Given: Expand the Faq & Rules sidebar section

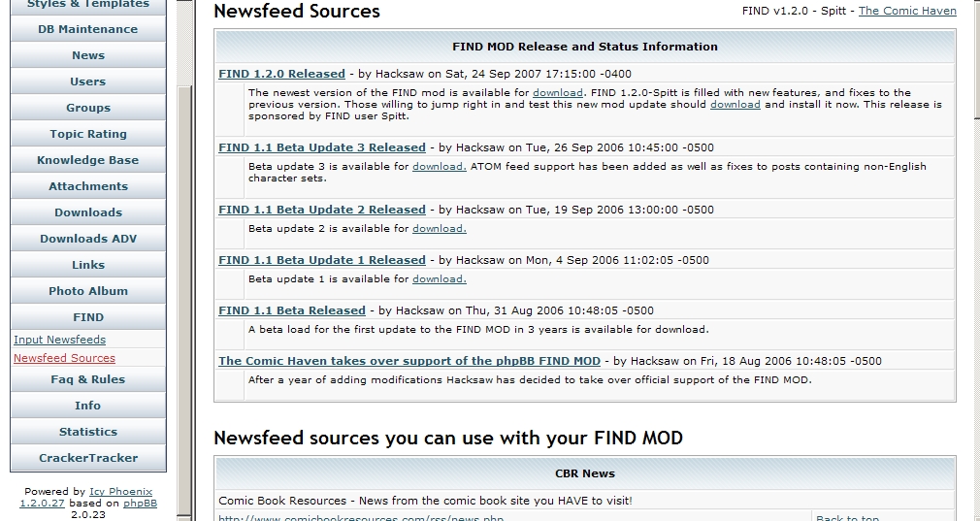Looking at the screenshot, I should click(x=87, y=379).
